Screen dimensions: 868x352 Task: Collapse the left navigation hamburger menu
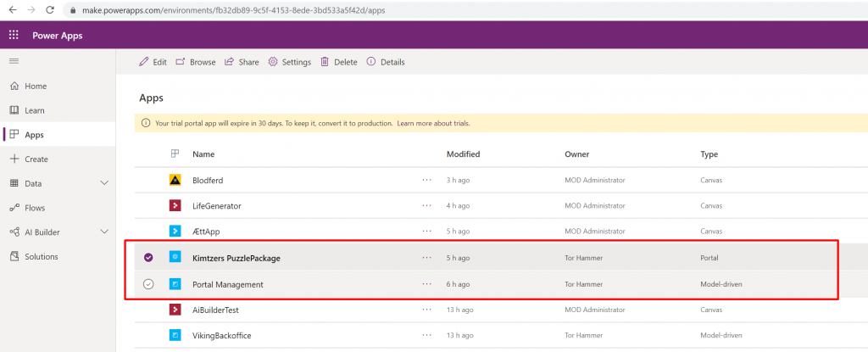[14, 61]
